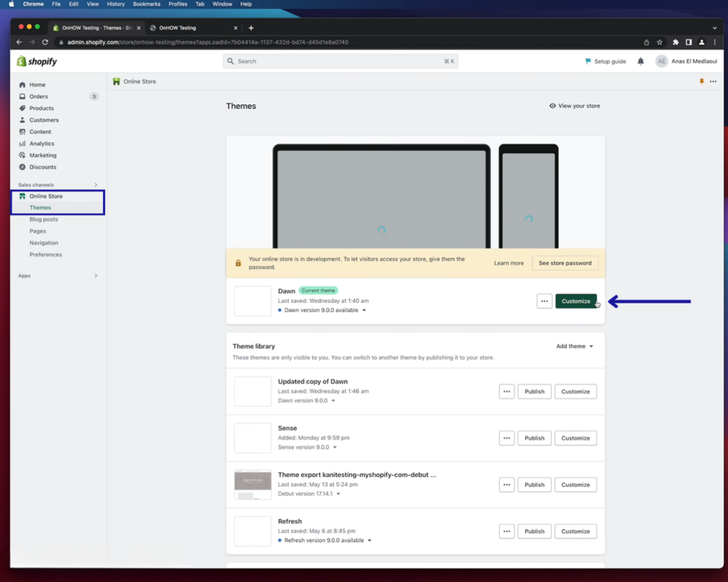Customize the Sense theme
This screenshot has height=582, width=728.
tap(576, 438)
